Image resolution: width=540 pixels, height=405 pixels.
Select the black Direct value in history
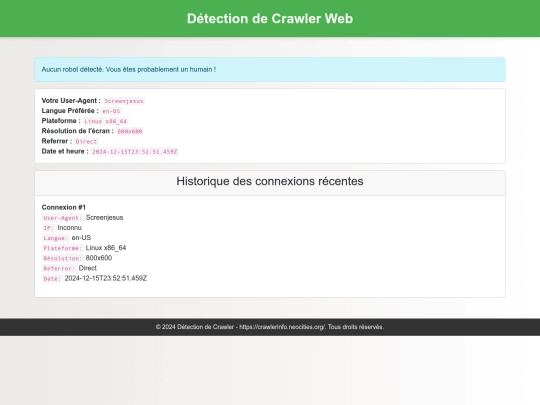tap(87, 268)
